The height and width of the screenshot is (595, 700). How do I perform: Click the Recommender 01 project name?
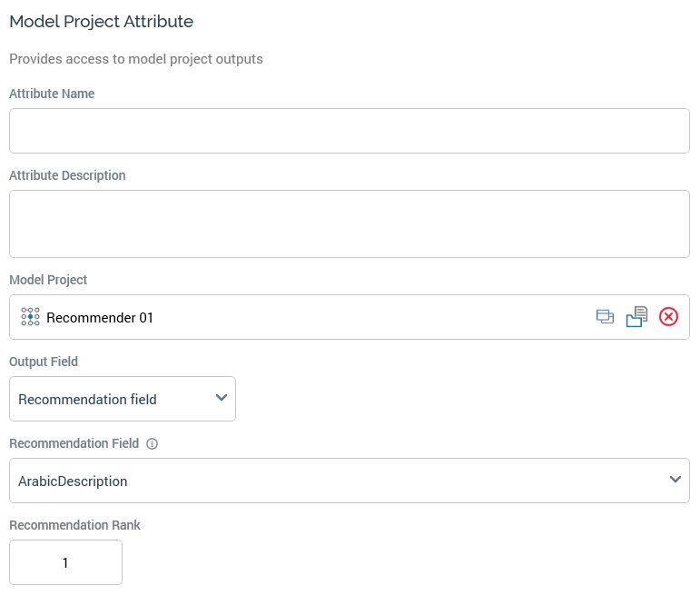point(100,318)
